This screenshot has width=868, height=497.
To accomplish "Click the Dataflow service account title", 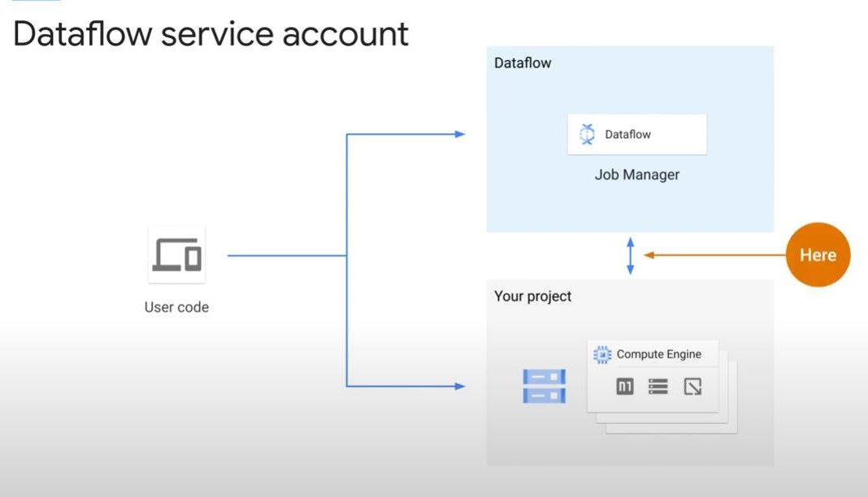I will [210, 34].
